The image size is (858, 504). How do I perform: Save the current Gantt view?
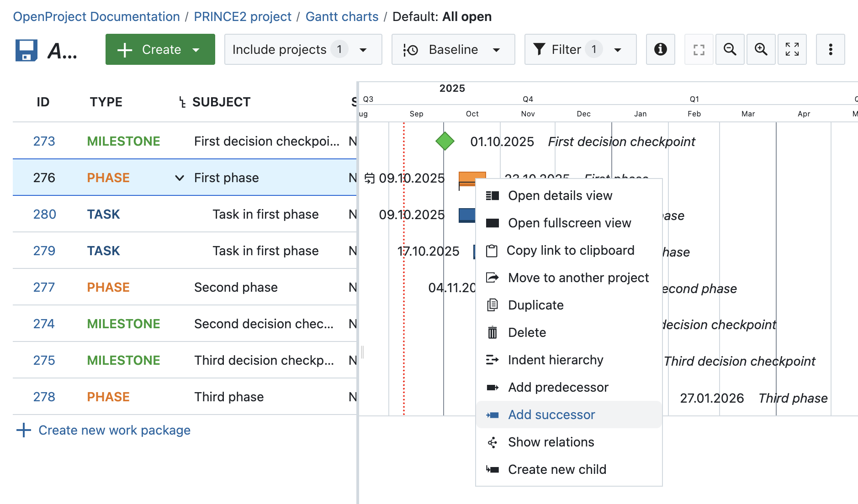click(26, 49)
